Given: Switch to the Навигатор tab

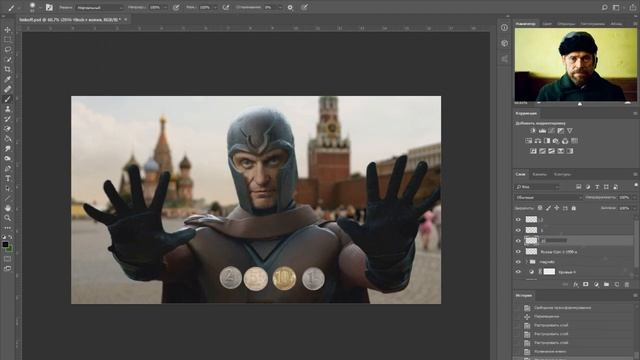Looking at the screenshot, I should coord(525,24).
